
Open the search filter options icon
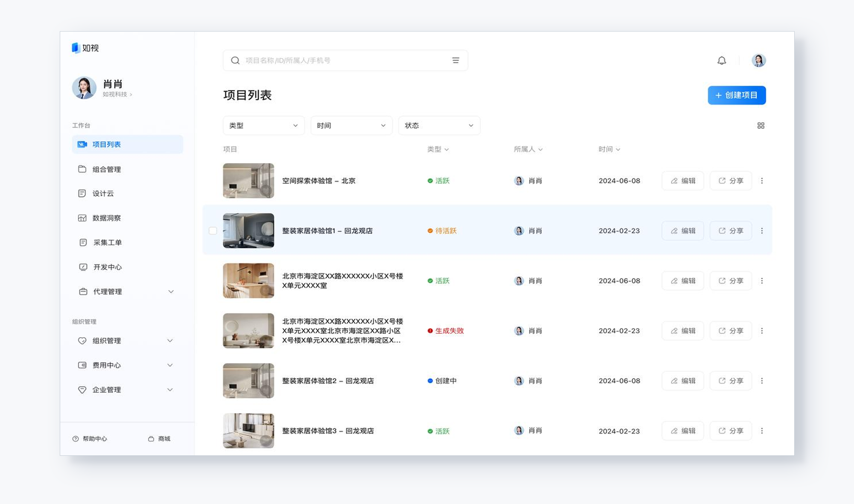pos(456,61)
